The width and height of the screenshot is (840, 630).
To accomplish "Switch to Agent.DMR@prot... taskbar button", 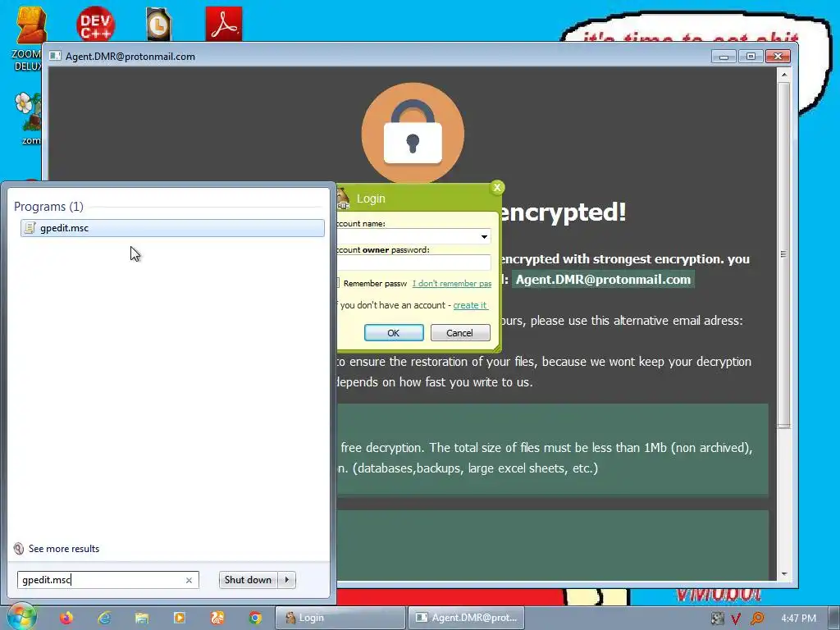I will (466, 618).
